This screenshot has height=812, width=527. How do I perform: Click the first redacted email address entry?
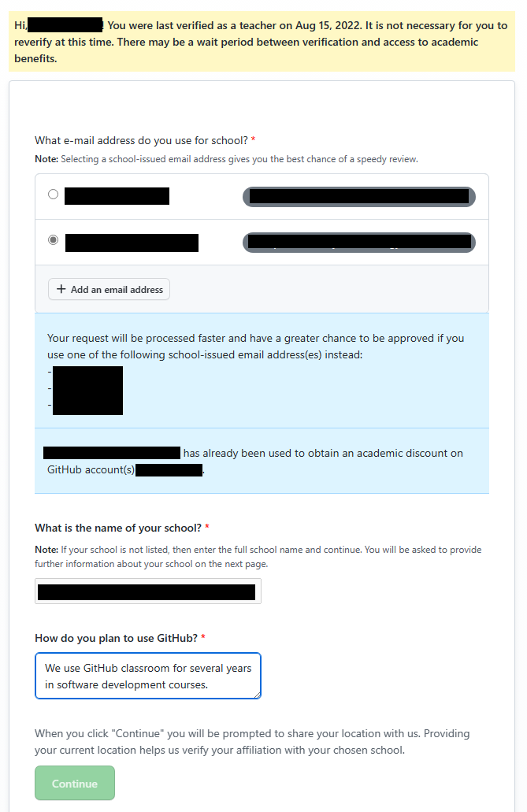click(118, 196)
